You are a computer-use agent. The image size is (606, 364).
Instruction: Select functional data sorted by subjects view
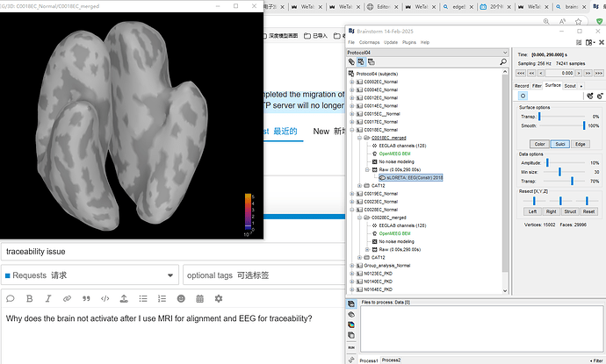(361, 61)
